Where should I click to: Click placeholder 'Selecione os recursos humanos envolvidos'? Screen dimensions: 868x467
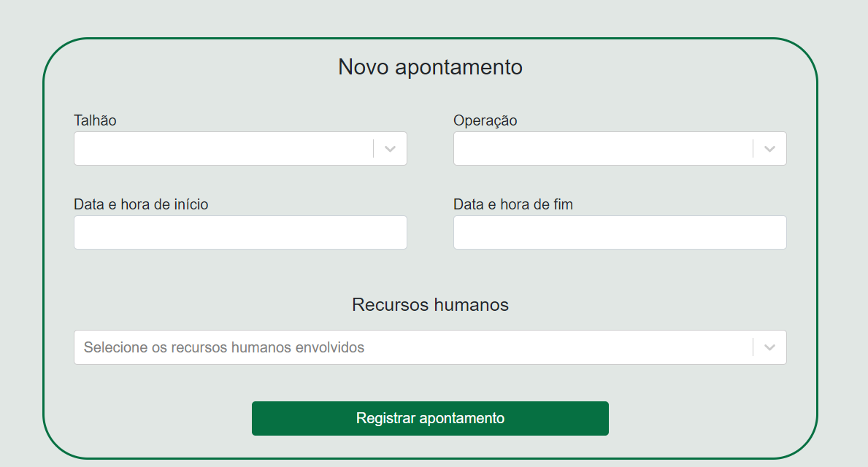coord(224,347)
